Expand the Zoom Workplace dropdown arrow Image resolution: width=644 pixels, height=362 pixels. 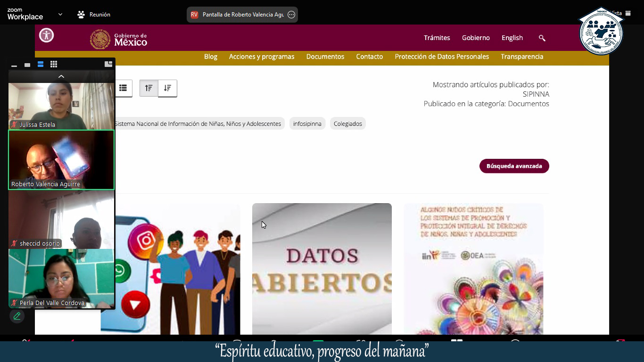point(60,15)
